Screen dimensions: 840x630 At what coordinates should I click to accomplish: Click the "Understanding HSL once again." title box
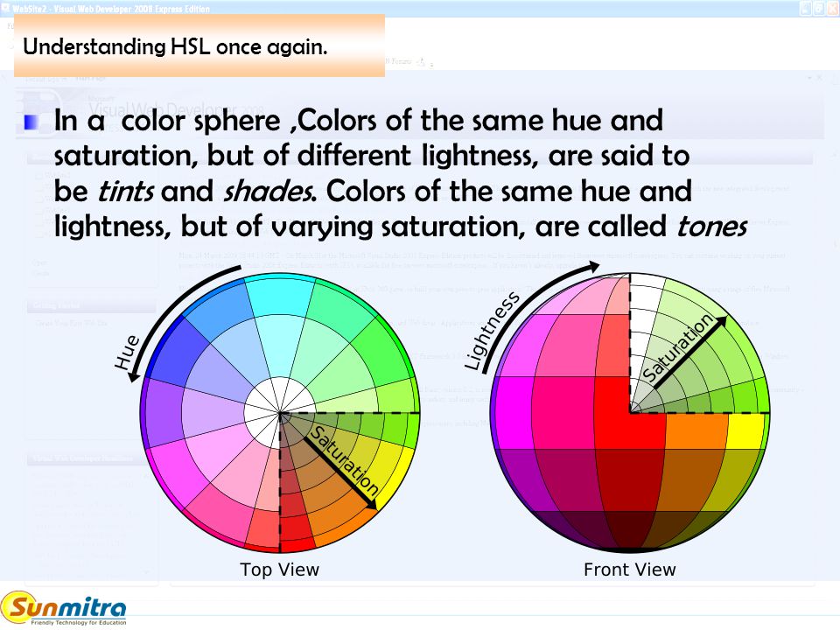(x=199, y=45)
